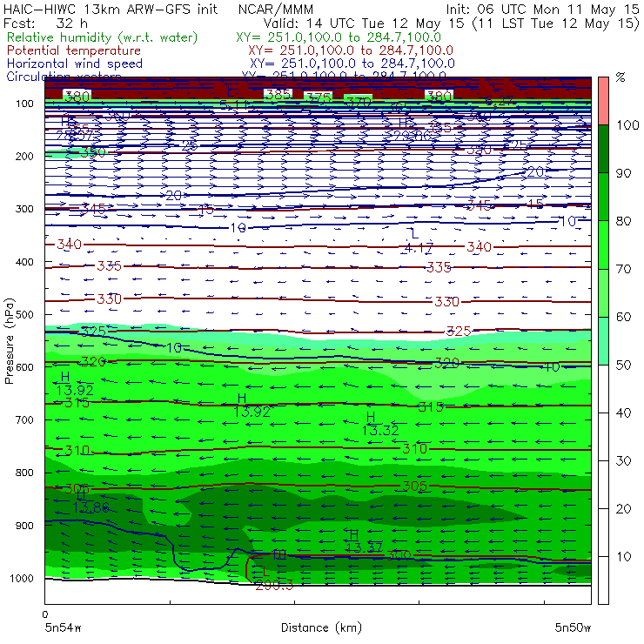Click the "900" pressure axis tick label
The width and height of the screenshot is (644, 644).
tap(24, 526)
